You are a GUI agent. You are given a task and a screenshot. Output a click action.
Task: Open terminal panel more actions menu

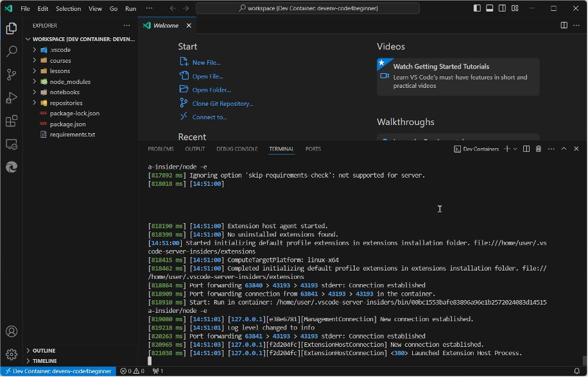tap(551, 149)
